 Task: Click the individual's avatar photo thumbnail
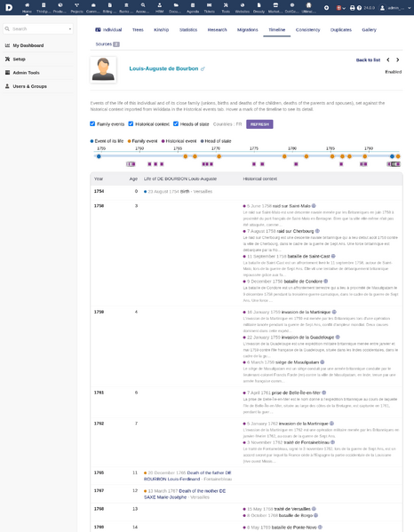click(x=103, y=69)
